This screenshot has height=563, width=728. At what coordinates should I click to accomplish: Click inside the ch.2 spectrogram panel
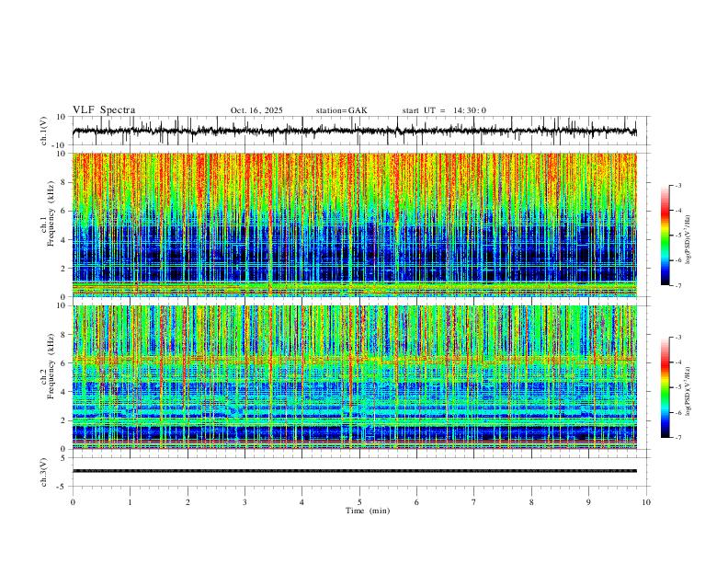point(355,377)
